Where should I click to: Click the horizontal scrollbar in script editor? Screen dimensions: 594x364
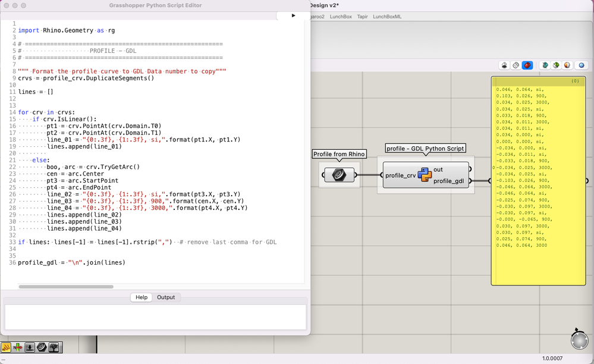(x=65, y=287)
